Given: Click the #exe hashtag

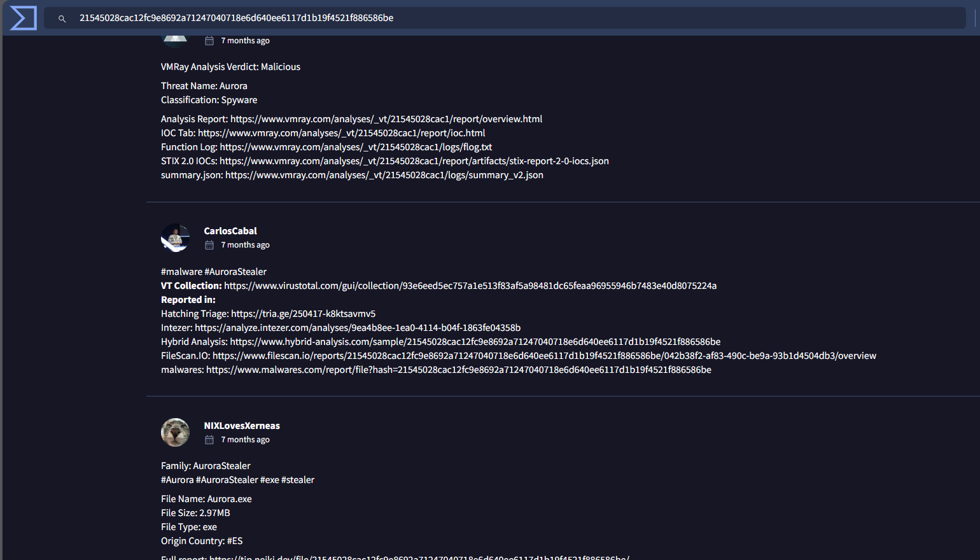Looking at the screenshot, I should 269,480.
